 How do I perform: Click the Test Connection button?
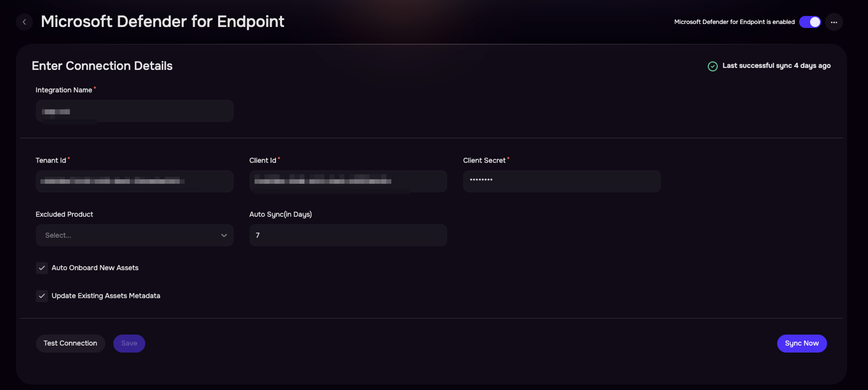70,343
